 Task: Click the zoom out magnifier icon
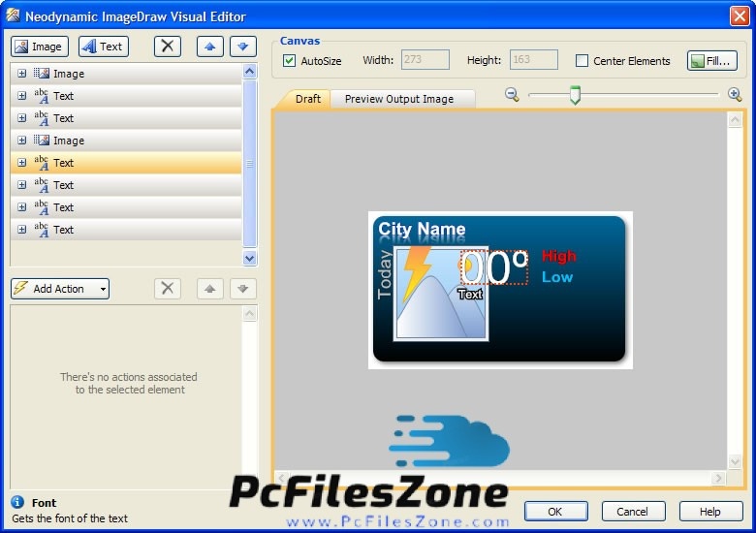point(512,94)
